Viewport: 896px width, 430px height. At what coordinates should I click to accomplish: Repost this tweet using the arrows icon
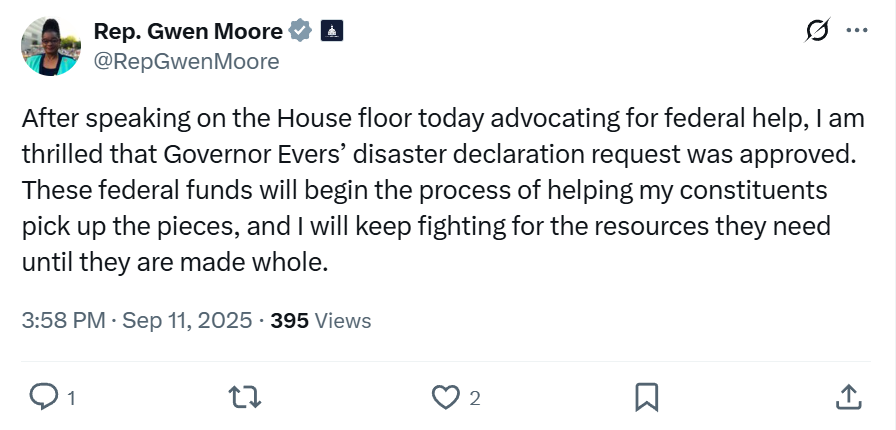click(x=245, y=397)
